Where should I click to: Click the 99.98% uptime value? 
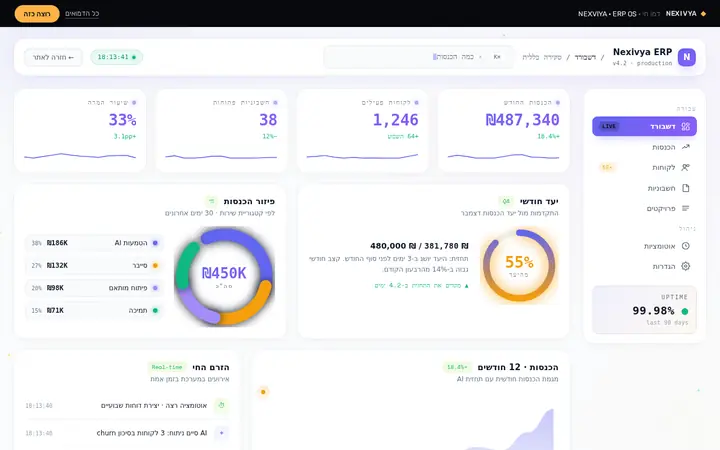point(653,311)
